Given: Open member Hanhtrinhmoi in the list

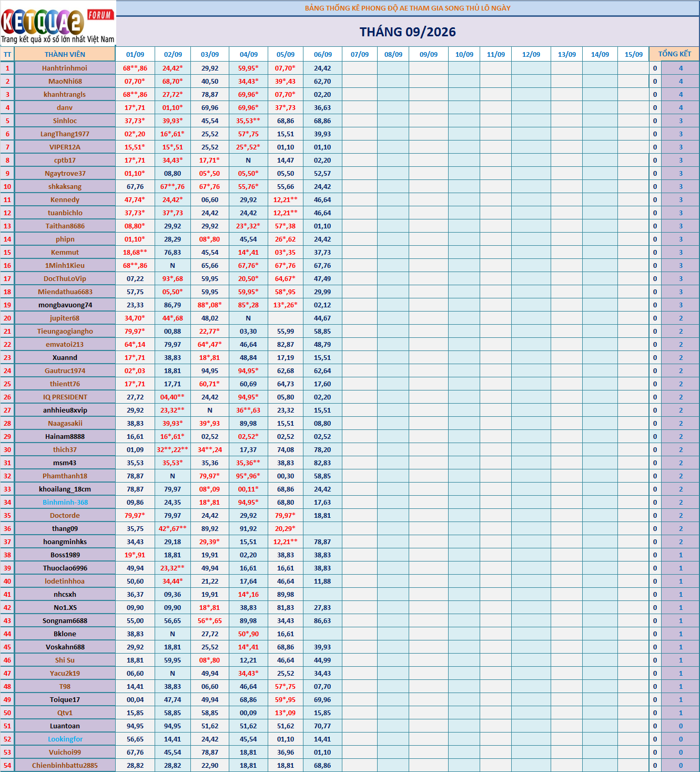Looking at the screenshot, I should coord(65,68).
